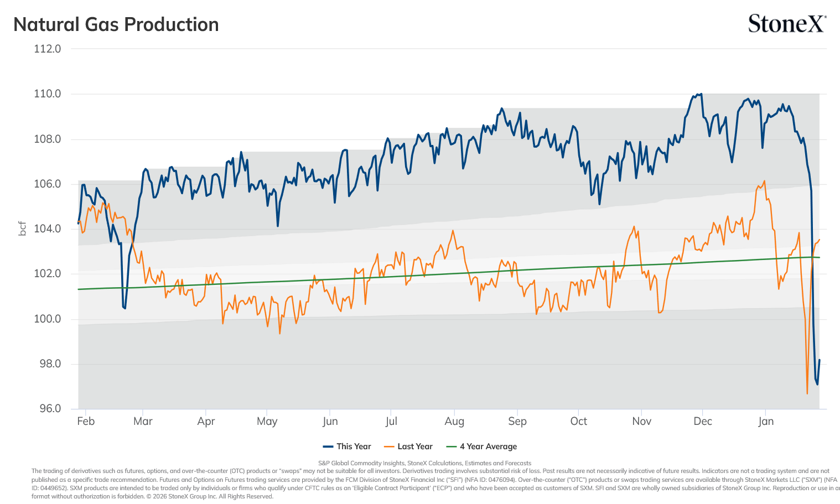Click the orange Last Year legend line swatch

coord(389,446)
